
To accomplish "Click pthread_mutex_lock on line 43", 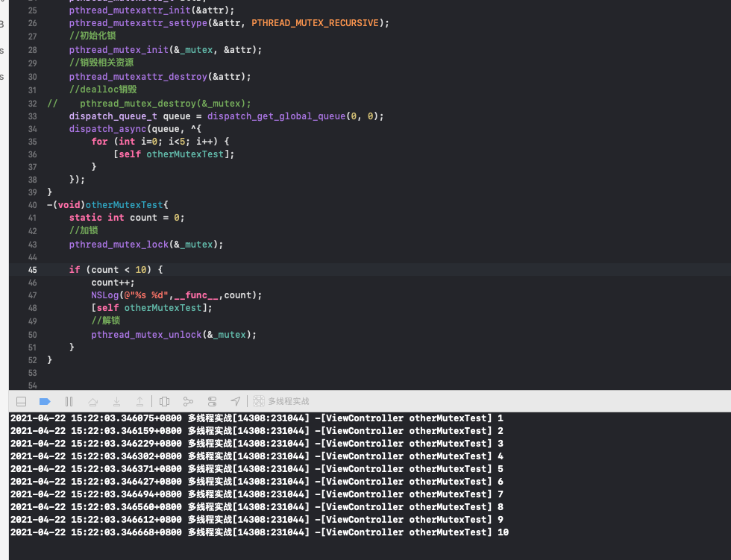I will [x=119, y=245].
